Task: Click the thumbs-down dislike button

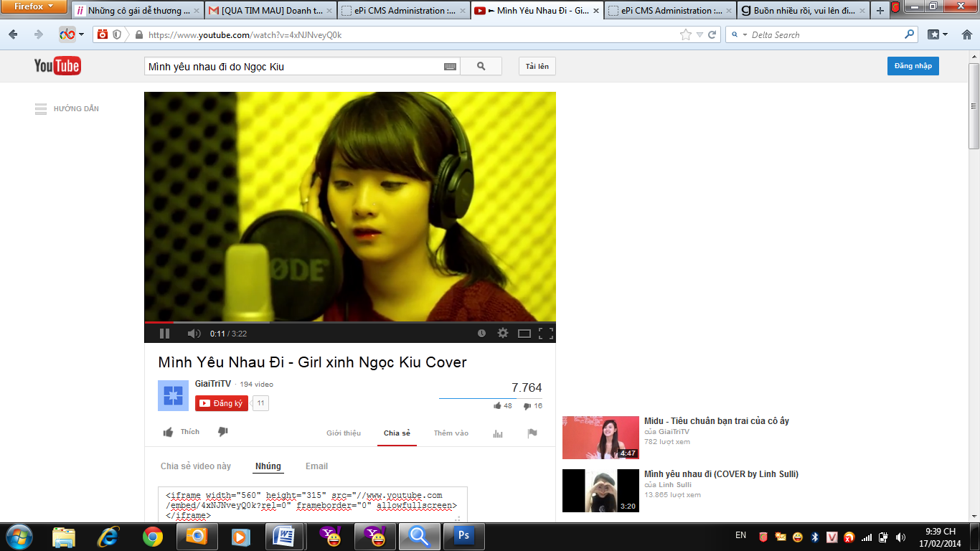Action: tap(223, 431)
